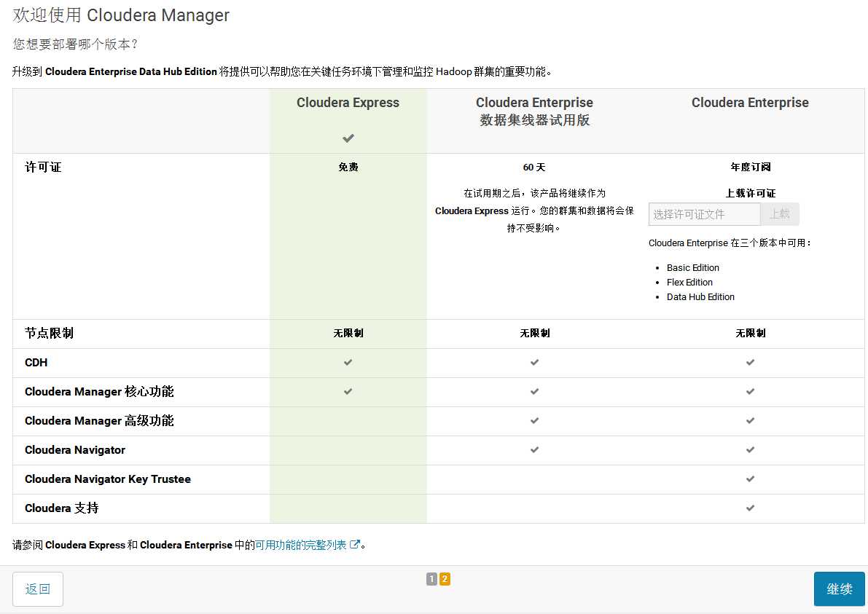This screenshot has height=614, width=868.
Task: Click the Cloudera Navigator row checkmark in 年度订阅 column
Action: 750,449
